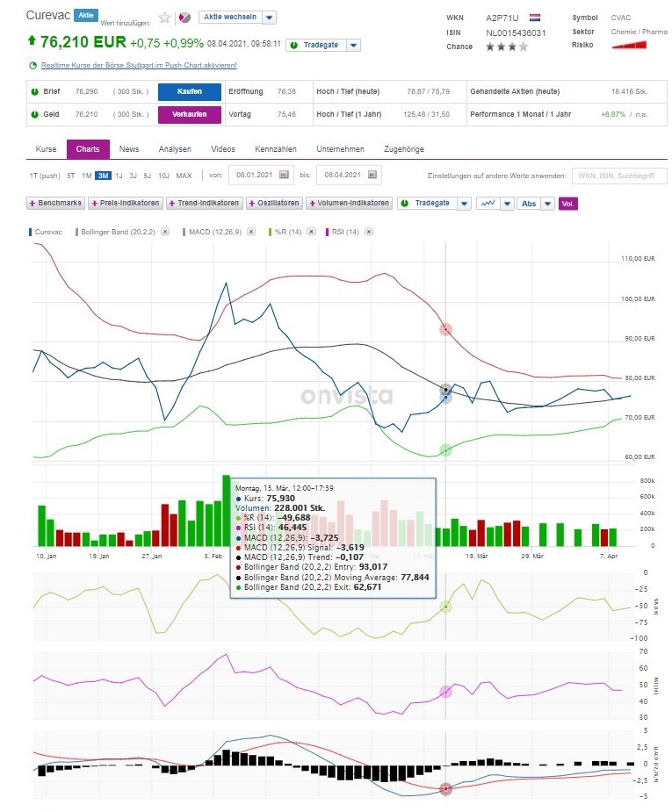672x812 pixels.
Task: Remove the RSI (14) indicator
Action: (369, 232)
